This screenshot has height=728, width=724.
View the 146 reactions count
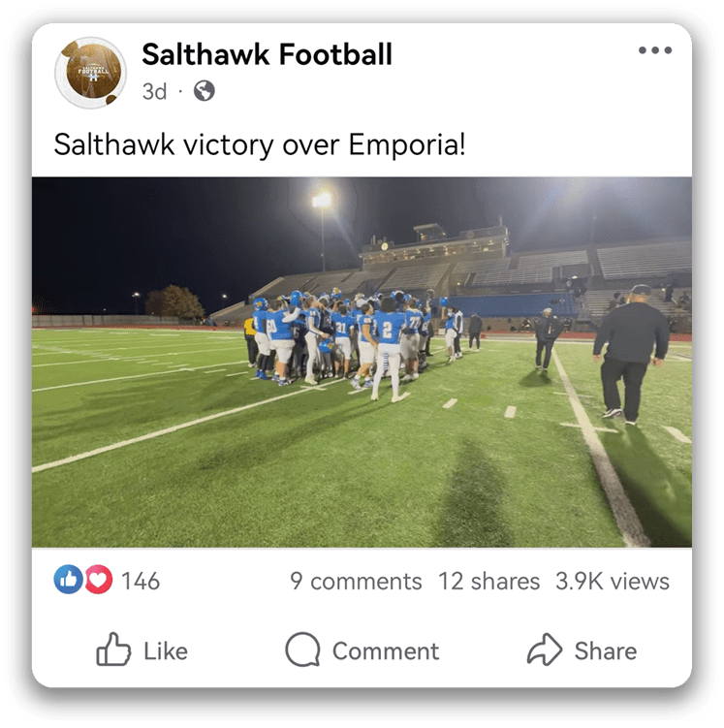click(141, 581)
